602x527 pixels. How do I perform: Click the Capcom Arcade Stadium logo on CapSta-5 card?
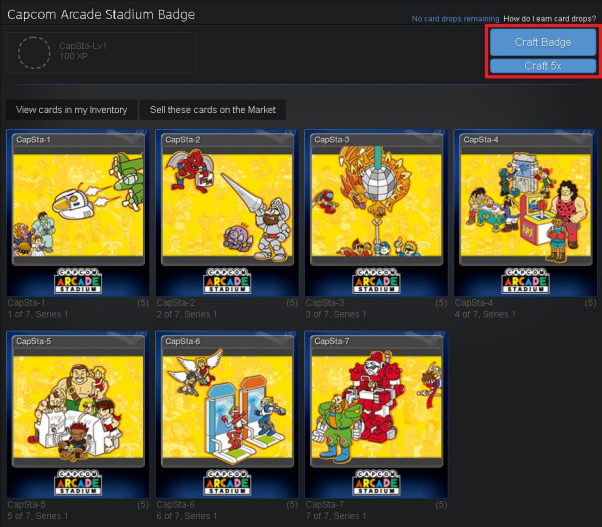pos(78,482)
